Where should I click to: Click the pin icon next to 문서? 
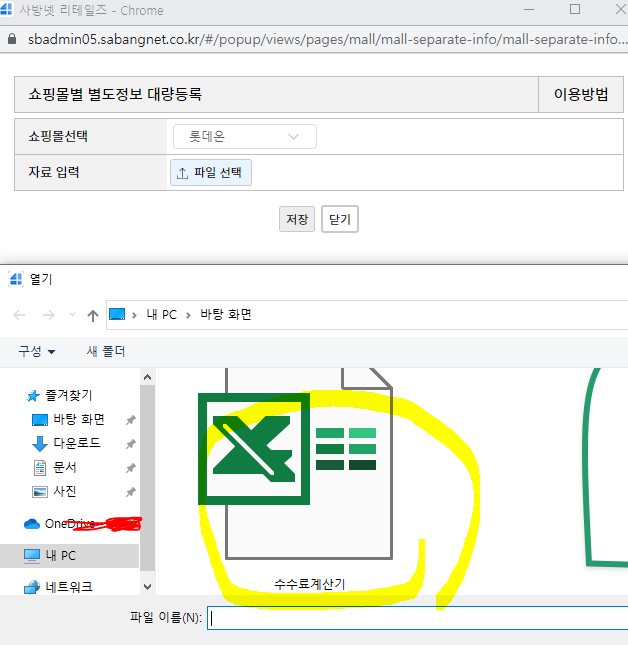pyautogui.click(x=130, y=468)
